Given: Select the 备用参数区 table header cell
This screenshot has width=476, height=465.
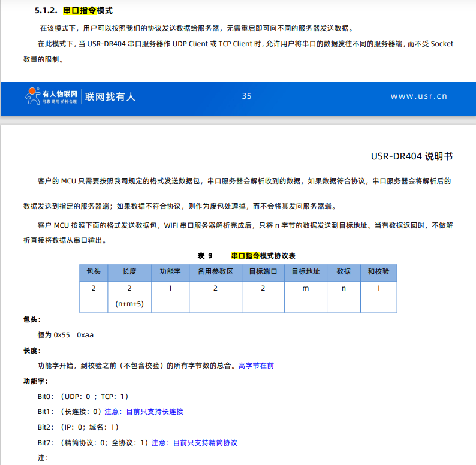Looking at the screenshot, I should (216, 271).
